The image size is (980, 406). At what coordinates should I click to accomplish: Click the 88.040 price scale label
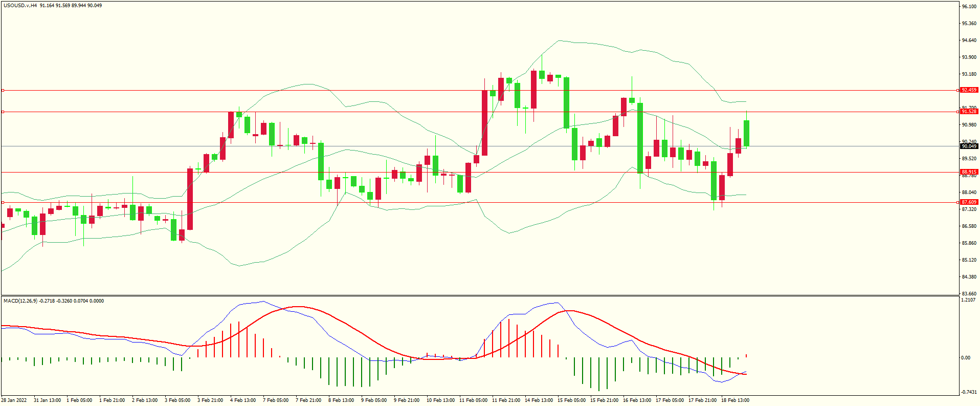(x=969, y=193)
